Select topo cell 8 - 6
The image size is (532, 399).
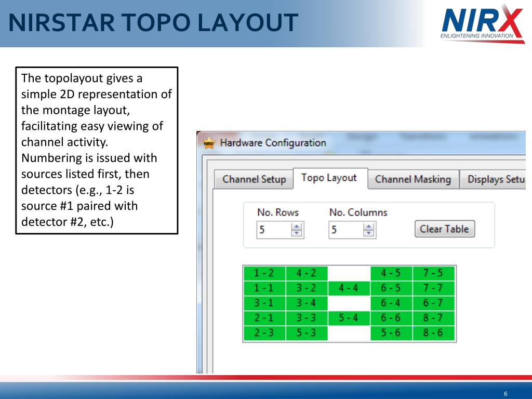click(x=433, y=333)
